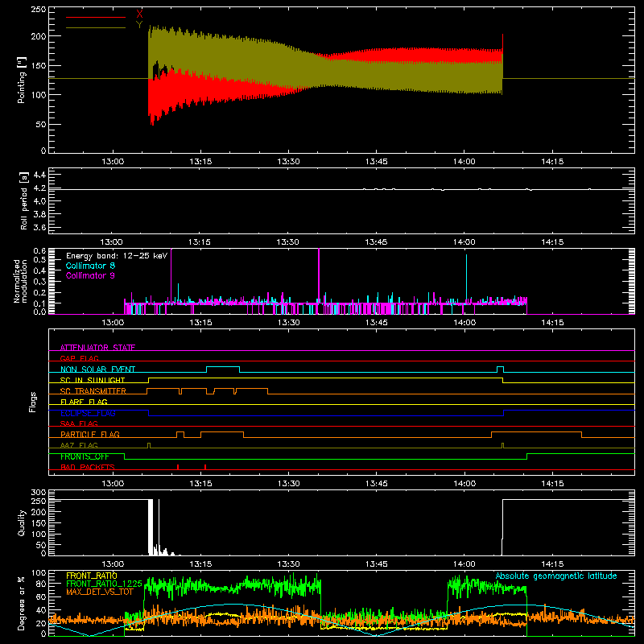644x644 pixels.
Task: Select the Roll period axis title
Action: tap(24, 200)
